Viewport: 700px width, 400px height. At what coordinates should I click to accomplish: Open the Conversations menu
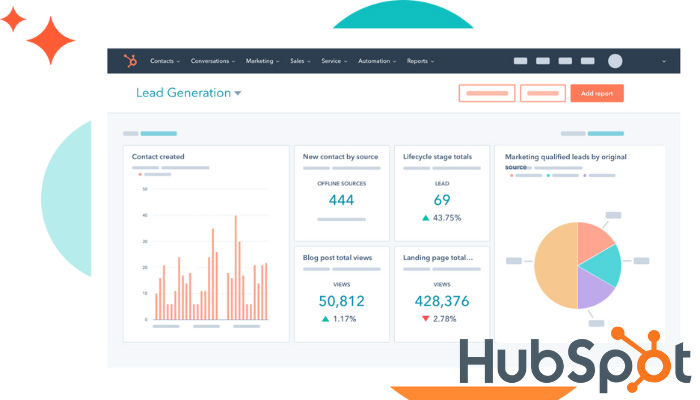click(x=212, y=61)
